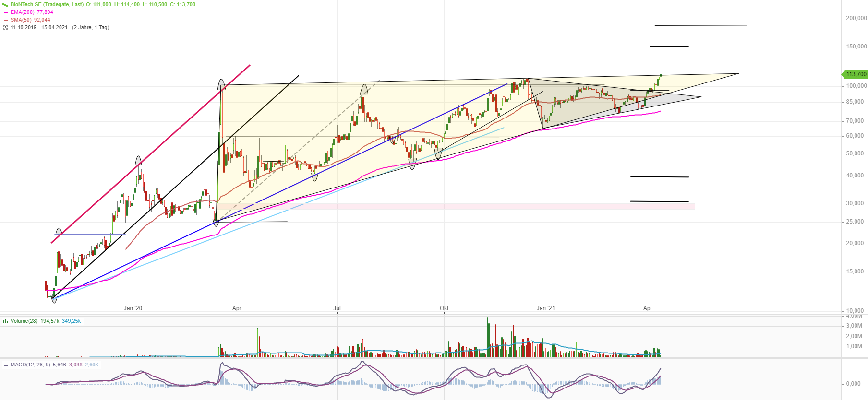Viewport: 868px width, 400px height.
Task: Click the "25,000" price axis label
Action: 855,222
